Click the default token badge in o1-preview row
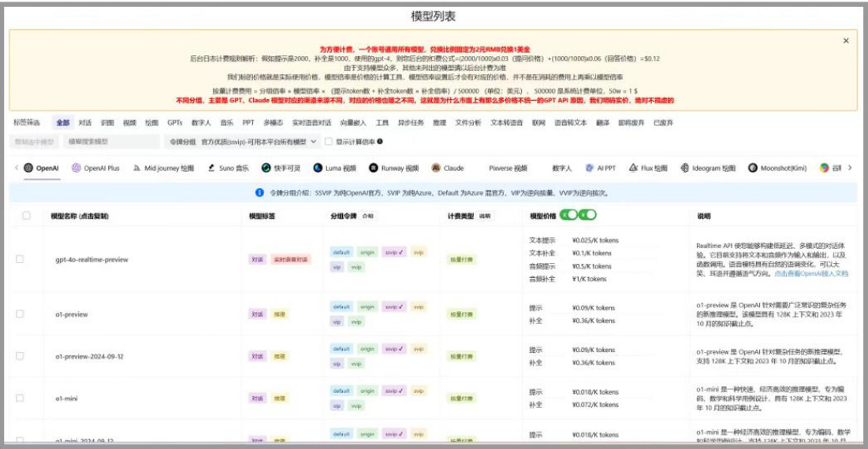This screenshot has height=449, width=868. coord(341,306)
